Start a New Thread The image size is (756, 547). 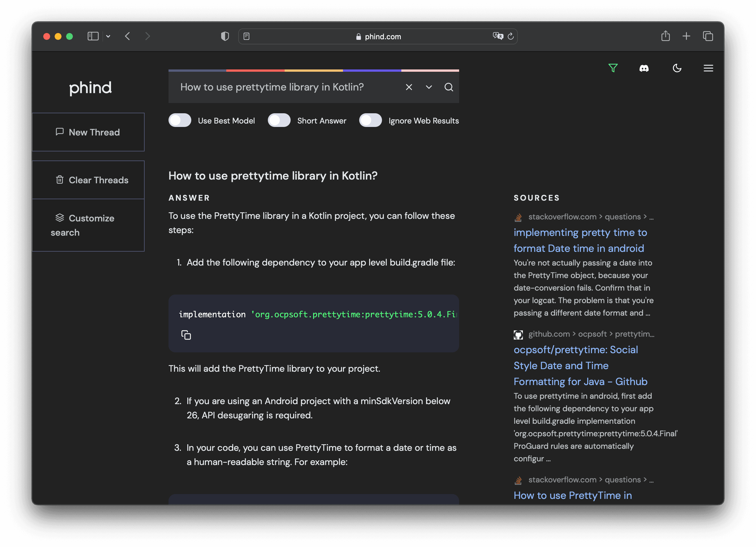click(88, 132)
